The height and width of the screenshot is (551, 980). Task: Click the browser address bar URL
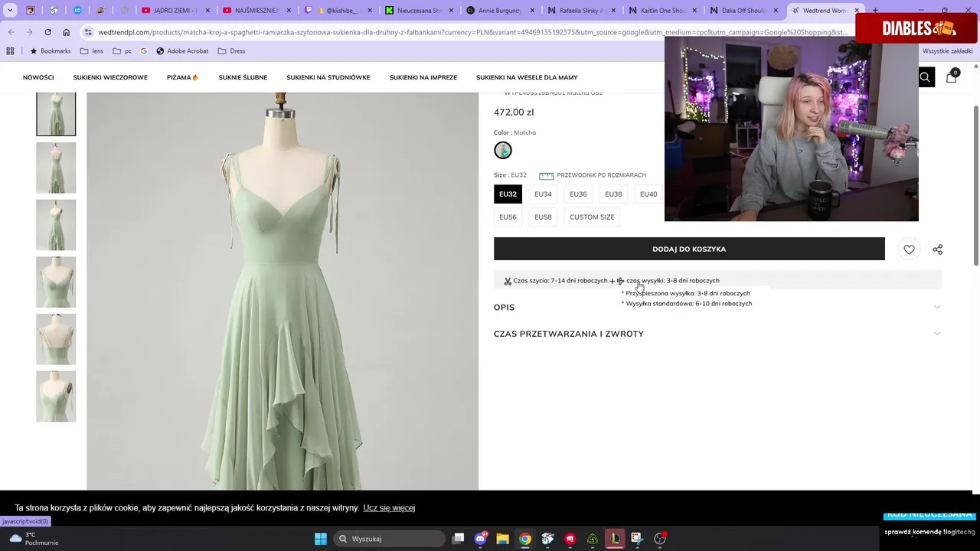(x=472, y=32)
